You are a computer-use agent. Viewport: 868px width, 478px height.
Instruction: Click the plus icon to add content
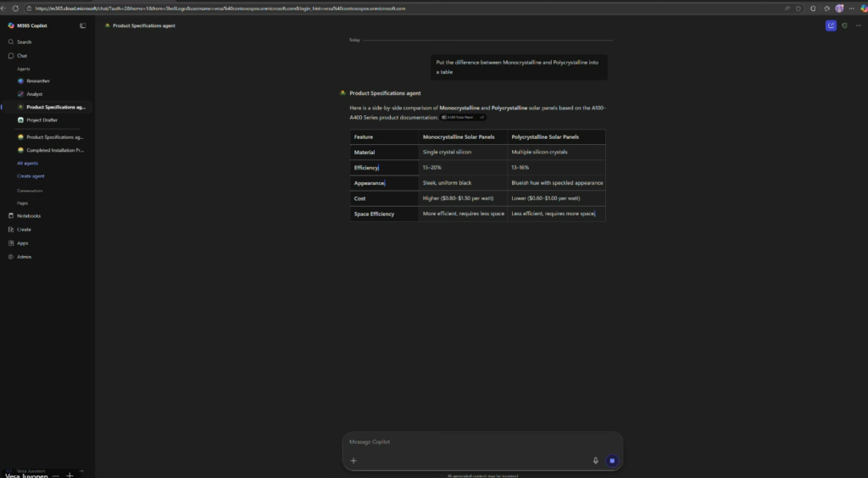(353, 460)
